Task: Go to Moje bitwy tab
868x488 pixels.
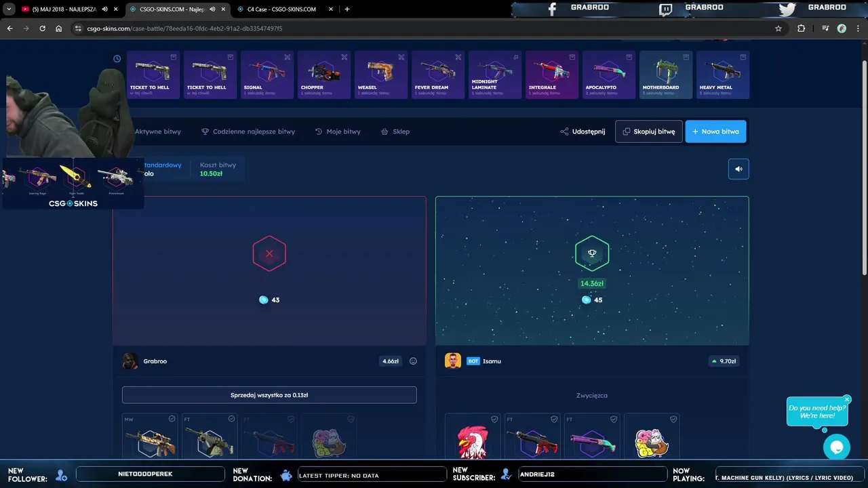Action: [x=338, y=131]
